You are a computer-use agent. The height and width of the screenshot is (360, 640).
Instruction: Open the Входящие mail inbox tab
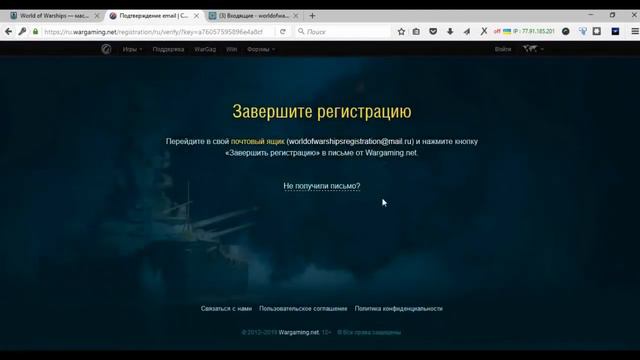coord(253,16)
